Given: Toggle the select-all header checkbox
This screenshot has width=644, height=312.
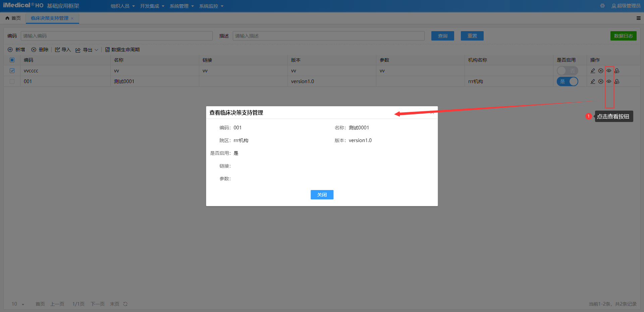Looking at the screenshot, I should point(12,60).
